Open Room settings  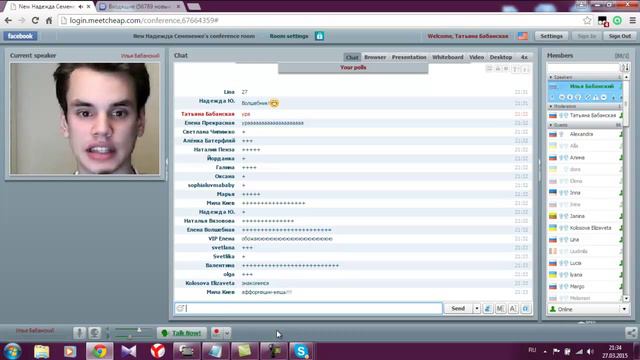289,36
